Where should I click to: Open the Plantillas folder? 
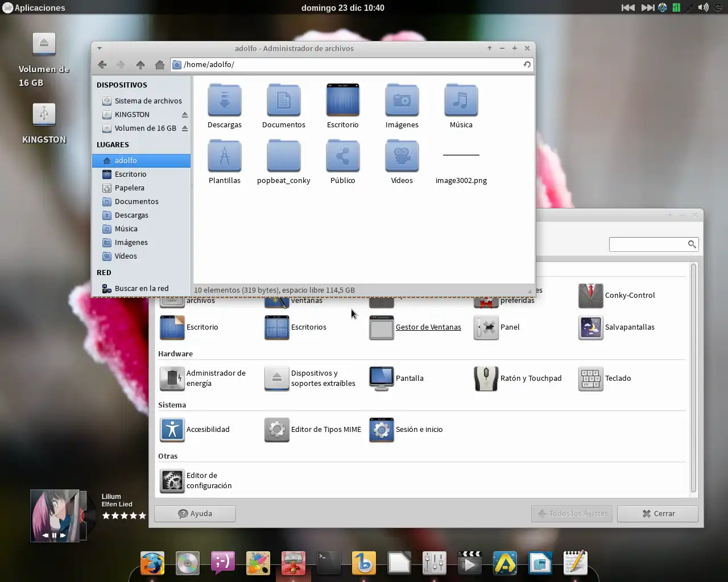point(225,156)
